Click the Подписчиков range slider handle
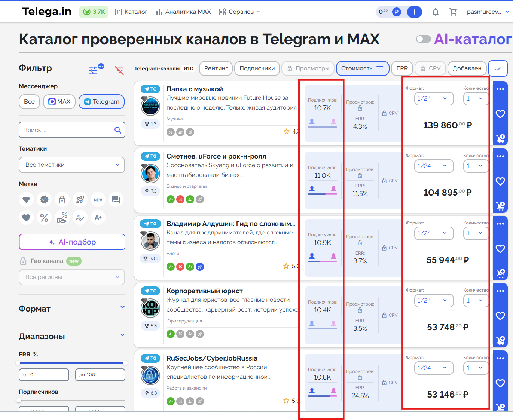The image size is (513, 420). pyautogui.click(x=19, y=400)
